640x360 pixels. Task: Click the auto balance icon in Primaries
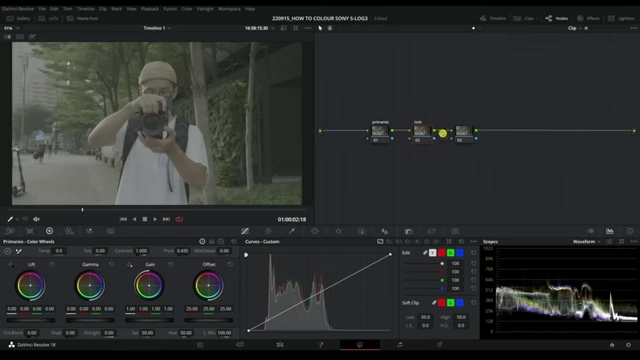[x=7, y=251]
